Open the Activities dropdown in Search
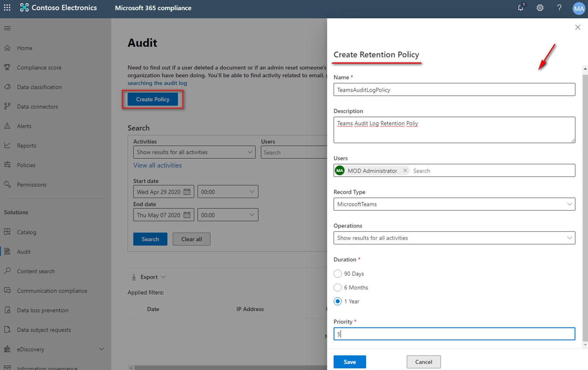 coord(194,152)
